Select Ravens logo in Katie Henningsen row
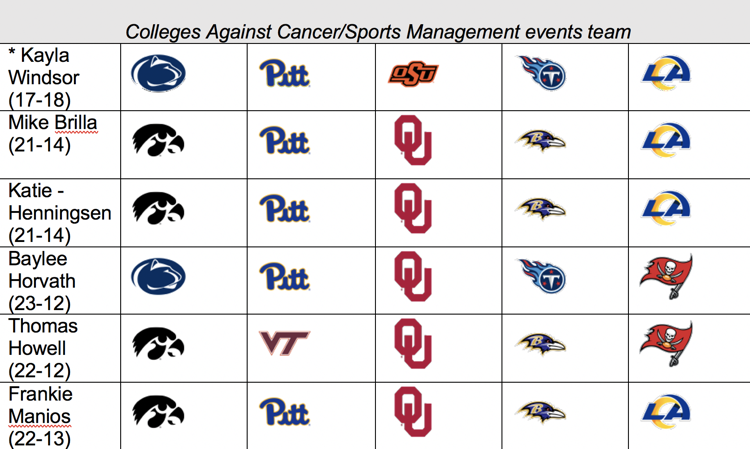This screenshot has width=750, height=449. click(x=541, y=209)
